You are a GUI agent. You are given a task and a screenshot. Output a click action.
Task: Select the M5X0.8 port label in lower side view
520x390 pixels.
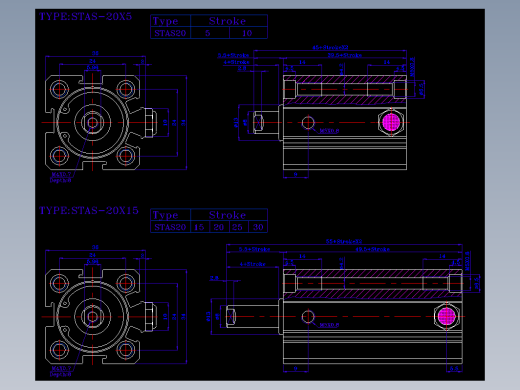click(x=329, y=325)
